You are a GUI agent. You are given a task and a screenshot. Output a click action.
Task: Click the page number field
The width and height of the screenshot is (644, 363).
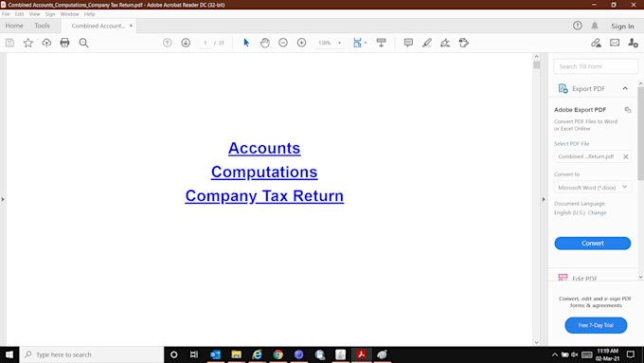[x=205, y=43]
